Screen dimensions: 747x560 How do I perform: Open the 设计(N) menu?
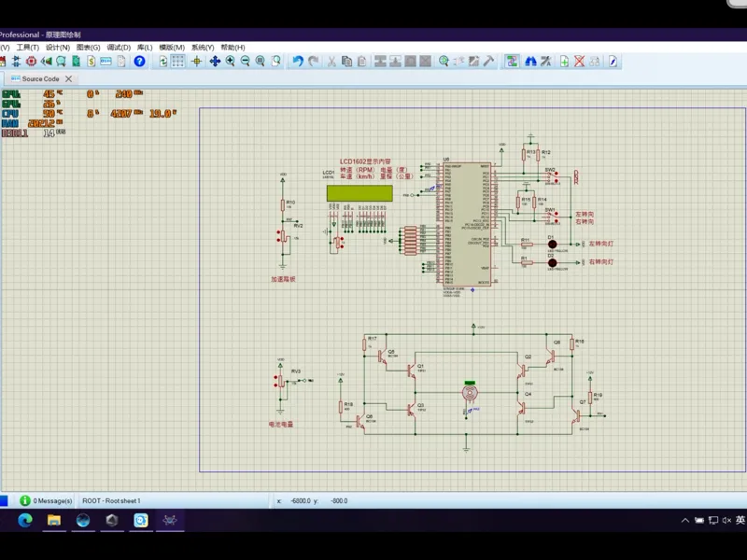tap(58, 48)
